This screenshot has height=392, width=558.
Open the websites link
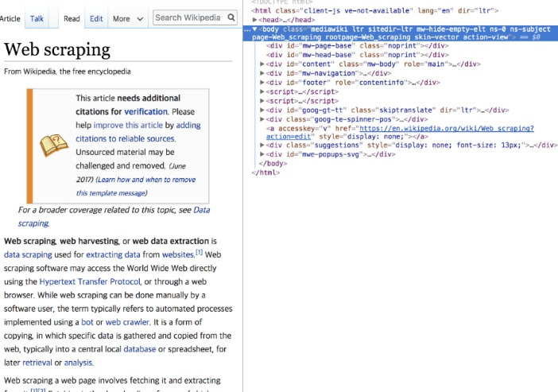point(178,255)
